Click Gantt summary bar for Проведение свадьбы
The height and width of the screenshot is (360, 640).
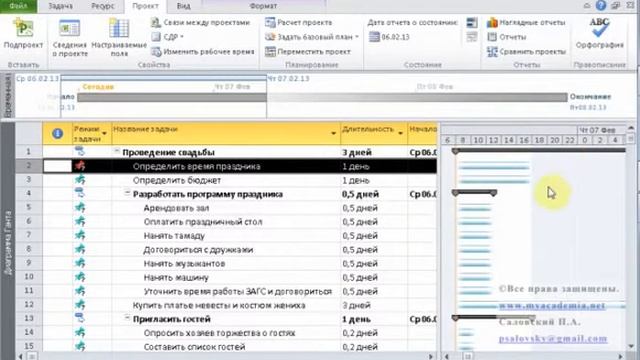click(x=539, y=151)
